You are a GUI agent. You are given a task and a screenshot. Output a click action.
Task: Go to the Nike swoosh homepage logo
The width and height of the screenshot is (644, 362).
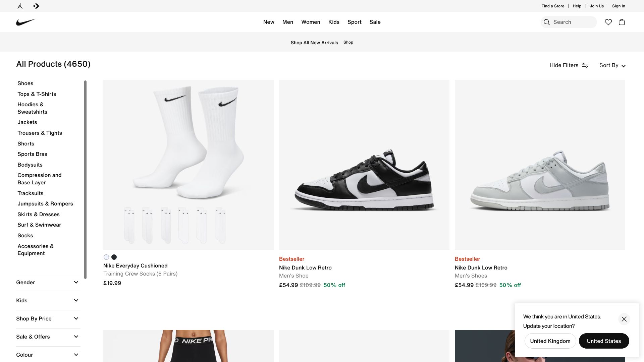click(x=25, y=22)
